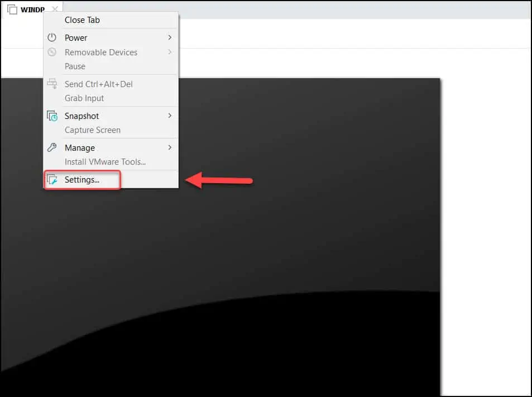The height and width of the screenshot is (397, 532).
Task: Select Grab Input in the menu
Action: (84, 98)
